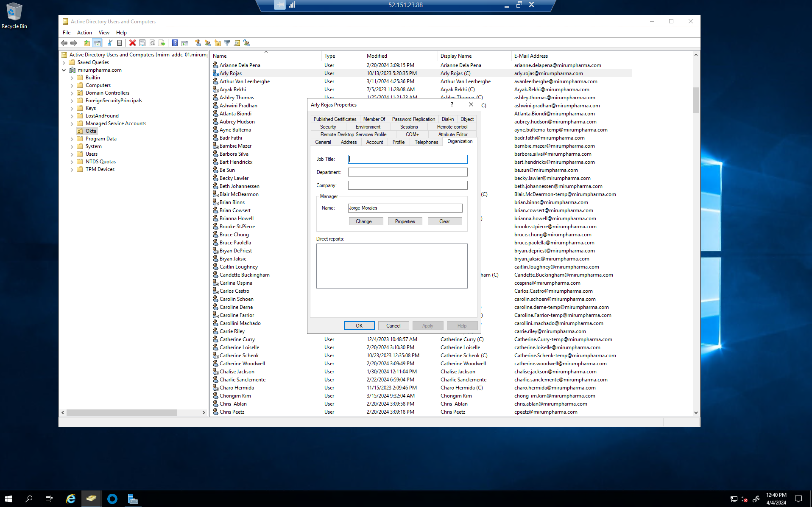This screenshot has width=812, height=507.
Task: Switch to the Member Of tab
Action: pos(374,119)
